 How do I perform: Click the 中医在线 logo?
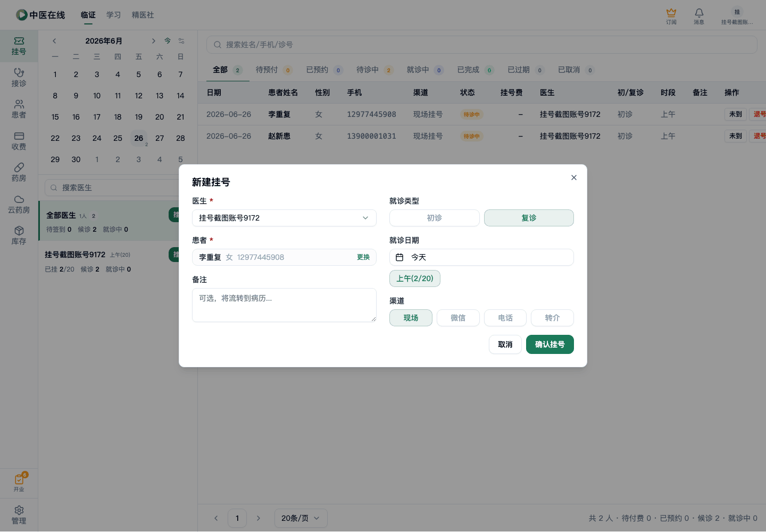tap(40, 15)
